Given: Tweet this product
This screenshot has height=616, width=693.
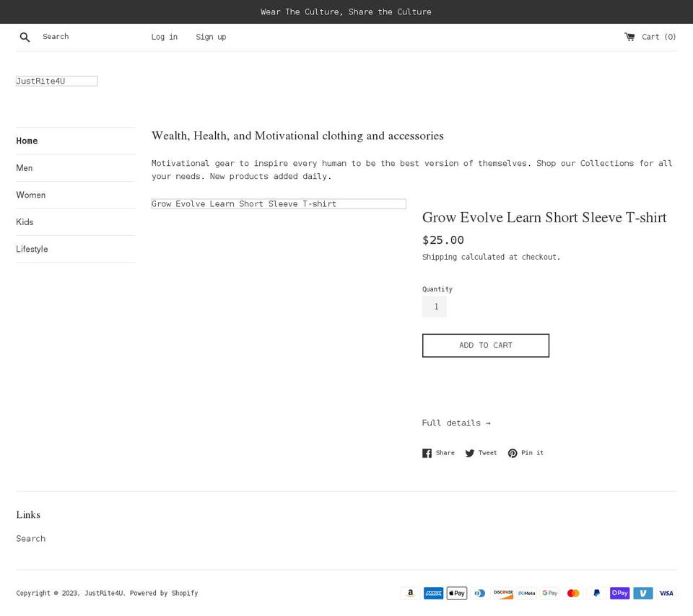Looking at the screenshot, I should (481, 453).
